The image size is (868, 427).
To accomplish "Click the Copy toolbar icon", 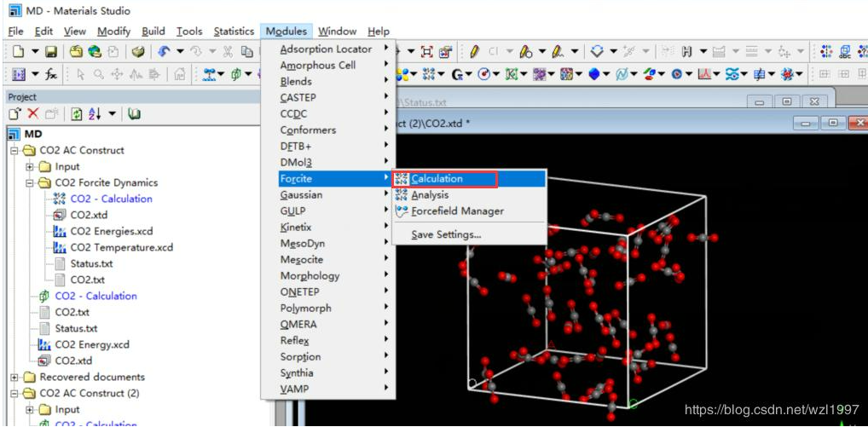I will point(246,52).
